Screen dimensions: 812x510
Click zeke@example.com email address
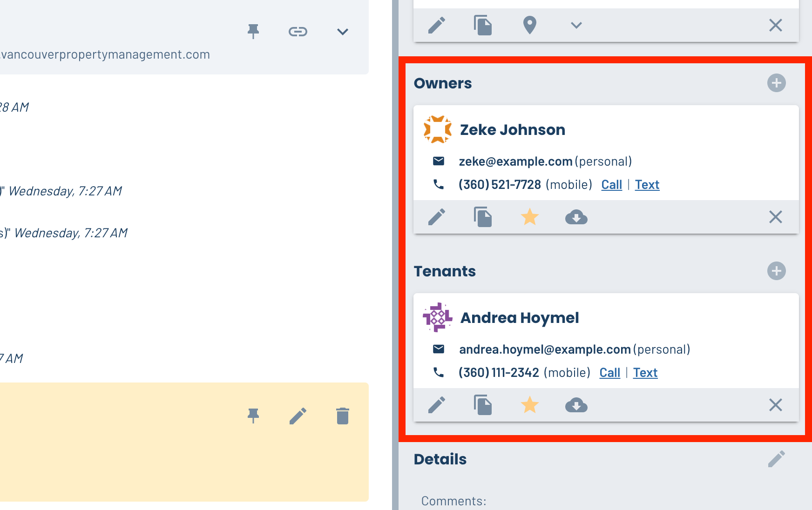[515, 161]
